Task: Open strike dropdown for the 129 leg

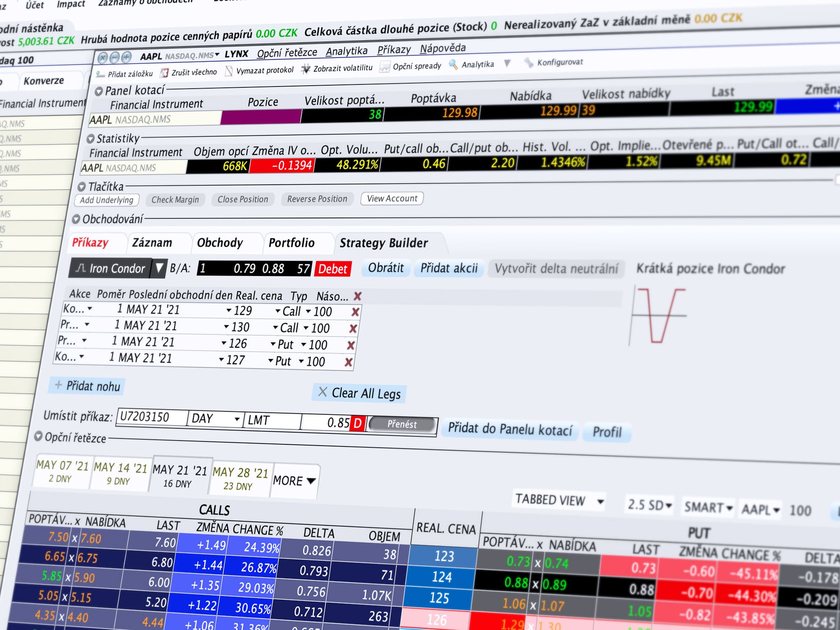Action: tap(229, 310)
